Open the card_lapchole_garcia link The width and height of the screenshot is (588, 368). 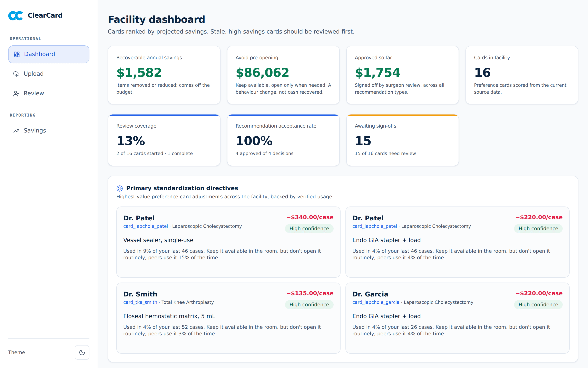click(376, 302)
